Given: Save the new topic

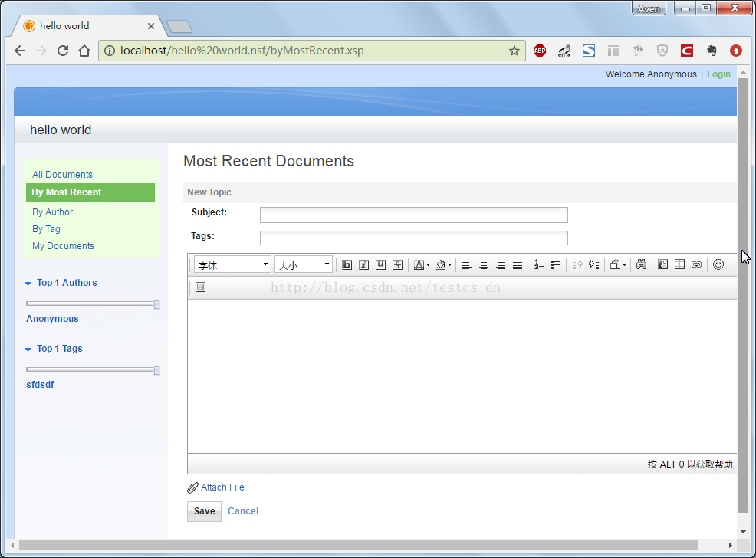Looking at the screenshot, I should click(205, 511).
